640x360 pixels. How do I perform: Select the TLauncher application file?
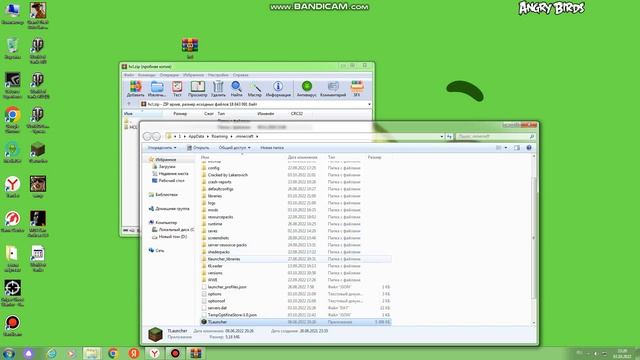coord(296,322)
